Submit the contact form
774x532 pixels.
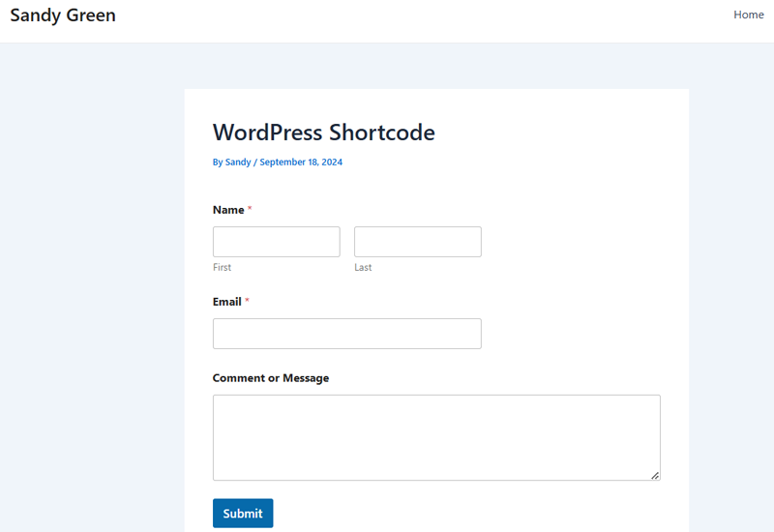(x=243, y=514)
